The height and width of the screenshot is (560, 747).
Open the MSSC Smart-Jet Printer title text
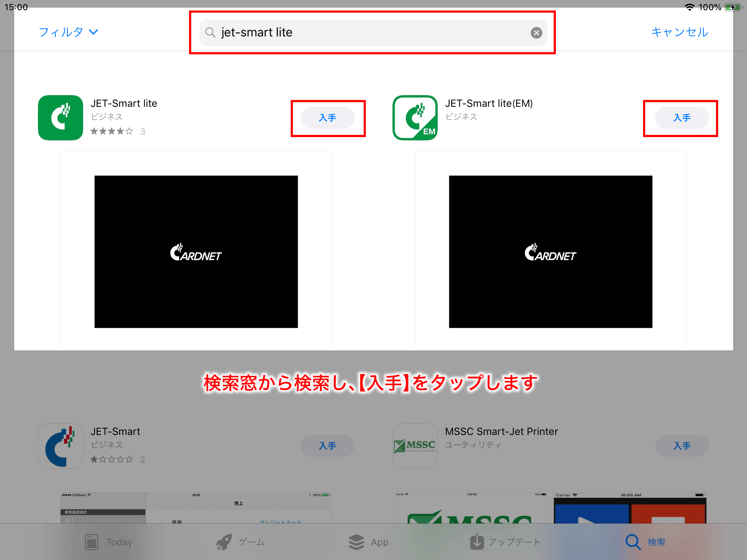(502, 432)
